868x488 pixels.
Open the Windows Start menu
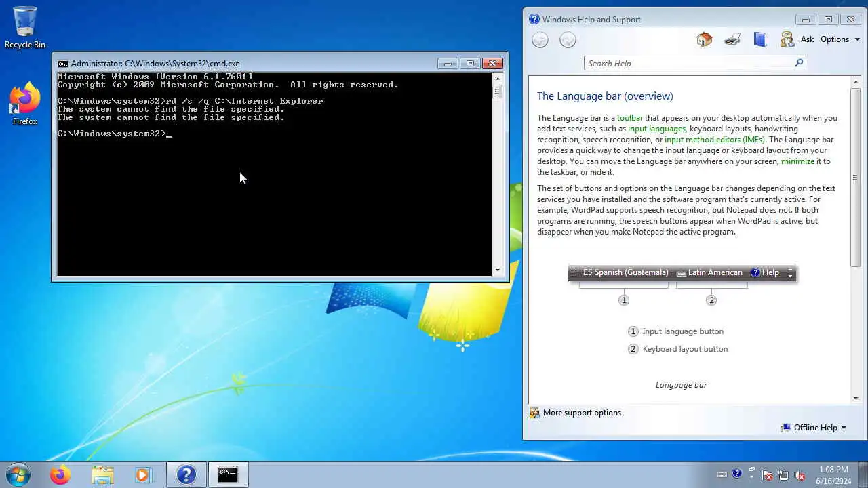pos(18,474)
